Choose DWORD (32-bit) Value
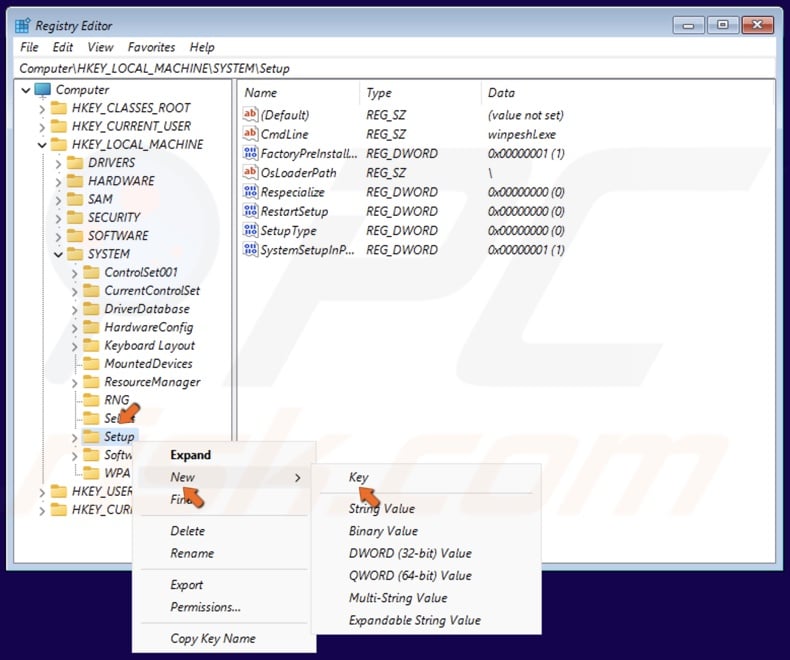 click(426, 553)
